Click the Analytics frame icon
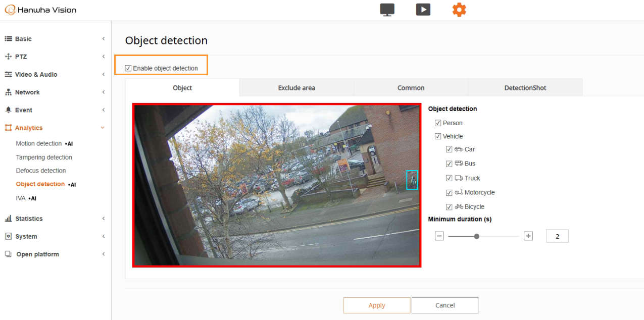The height and width of the screenshot is (320, 644). click(8, 128)
